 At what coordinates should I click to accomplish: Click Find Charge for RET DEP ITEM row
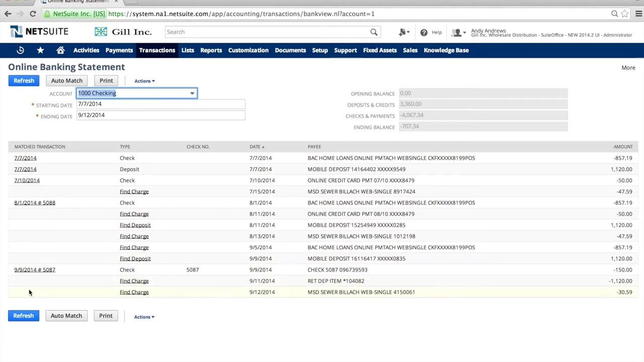click(x=134, y=281)
